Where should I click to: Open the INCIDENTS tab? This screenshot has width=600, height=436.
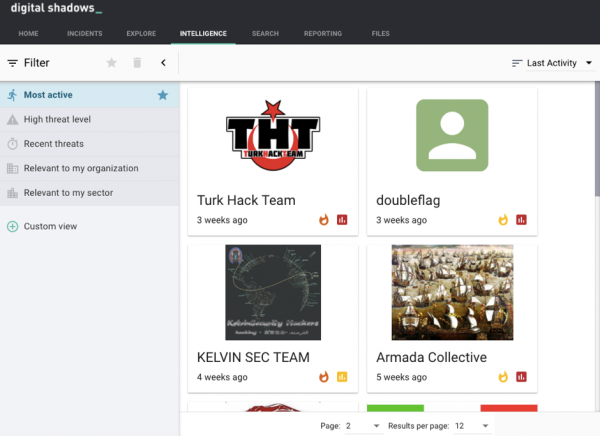point(85,34)
